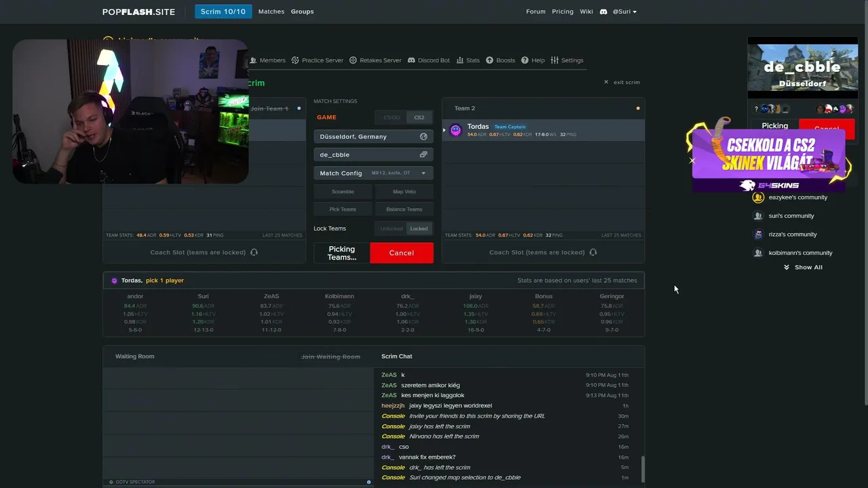Cancel team picking with the red button

coord(401,253)
